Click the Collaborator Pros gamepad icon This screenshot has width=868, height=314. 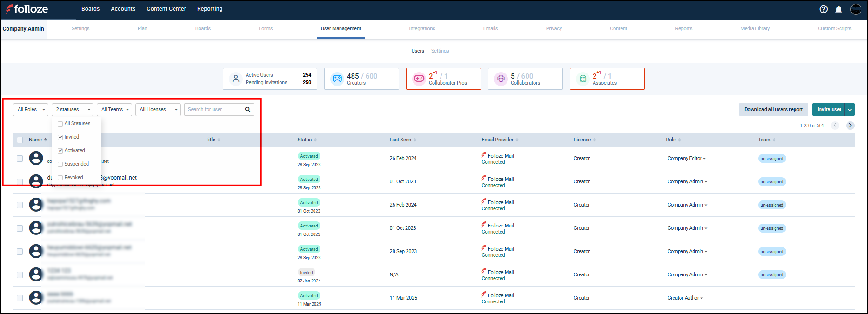[419, 79]
